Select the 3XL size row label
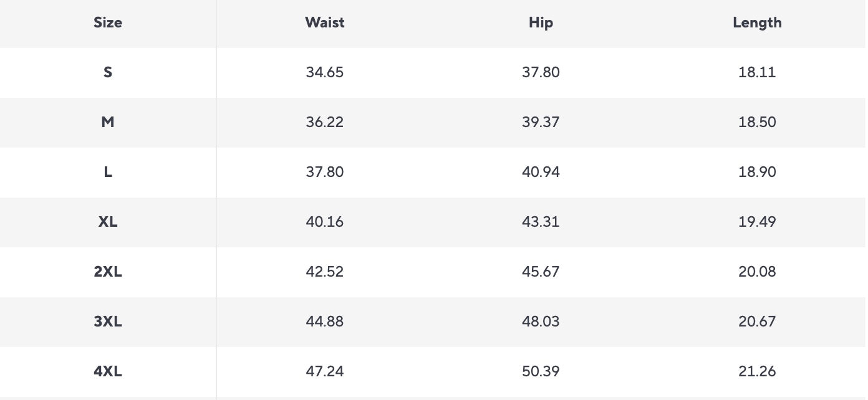Viewport: 868px width, 400px height. pyautogui.click(x=108, y=321)
